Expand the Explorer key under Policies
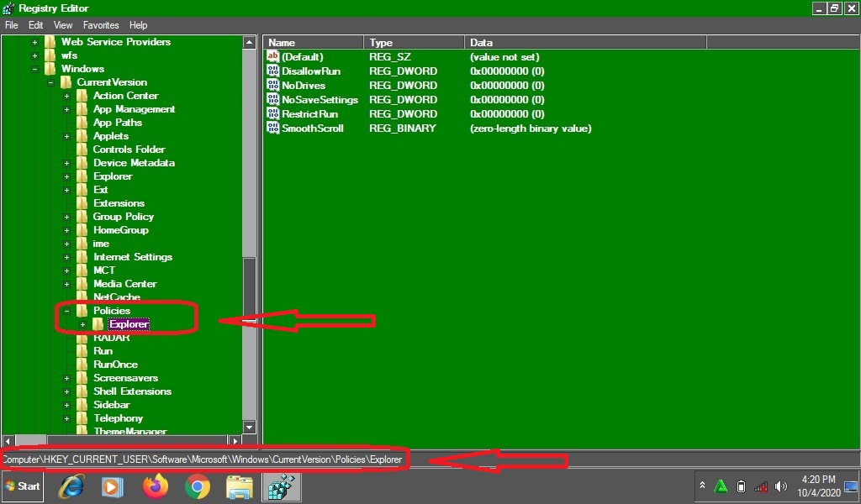 coord(82,323)
